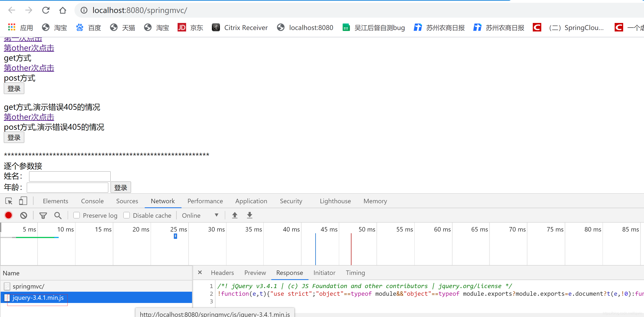644x317 pixels.
Task: Toggle the network filter funnel icon
Action: 43,215
